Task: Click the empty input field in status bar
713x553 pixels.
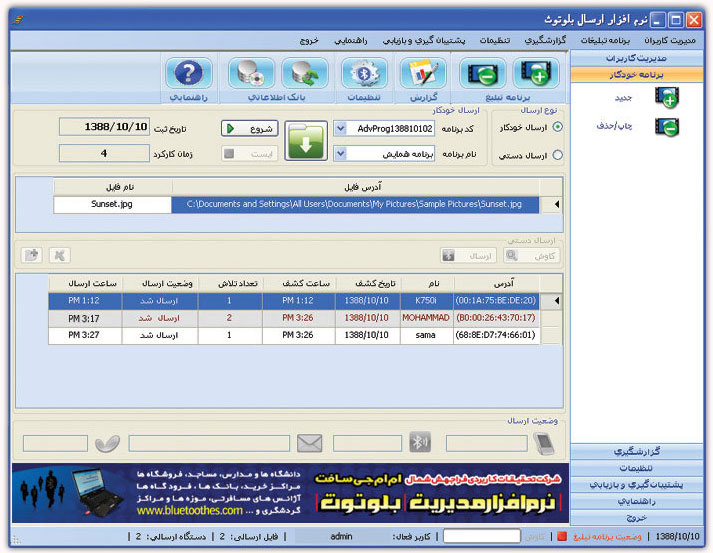Action: coord(482,536)
